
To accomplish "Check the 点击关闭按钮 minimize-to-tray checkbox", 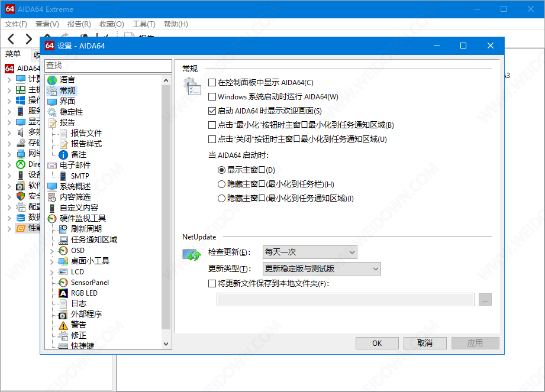I will point(212,139).
